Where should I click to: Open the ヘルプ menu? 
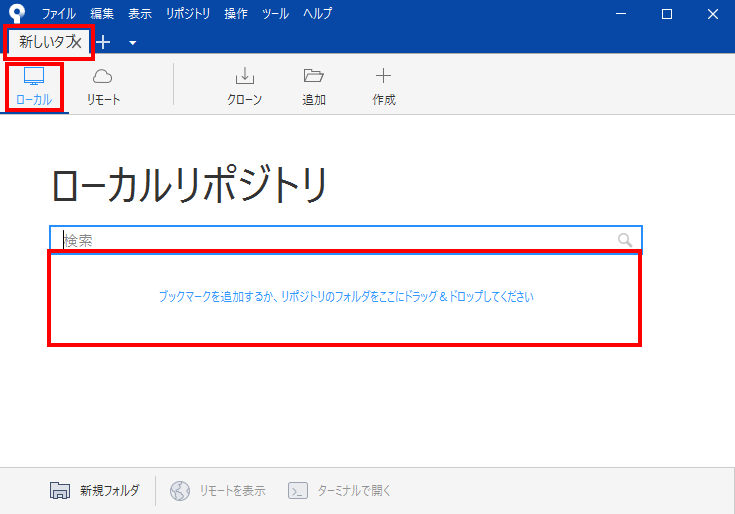click(x=317, y=14)
